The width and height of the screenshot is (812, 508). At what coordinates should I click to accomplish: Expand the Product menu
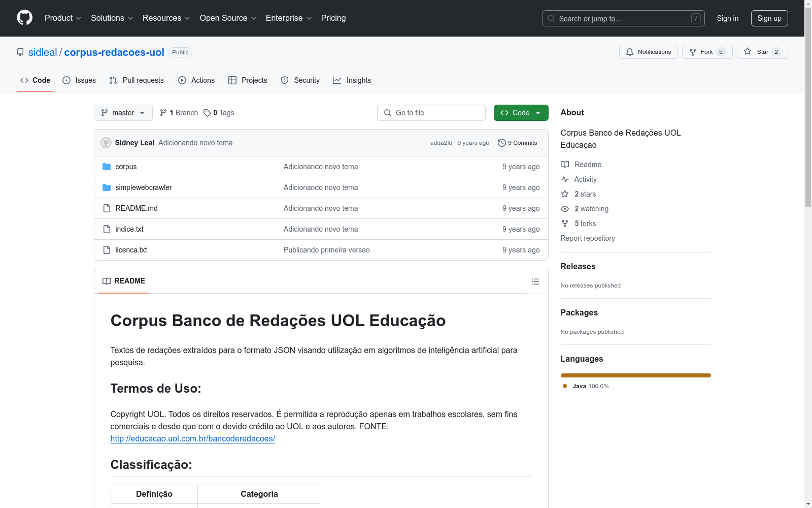(63, 18)
